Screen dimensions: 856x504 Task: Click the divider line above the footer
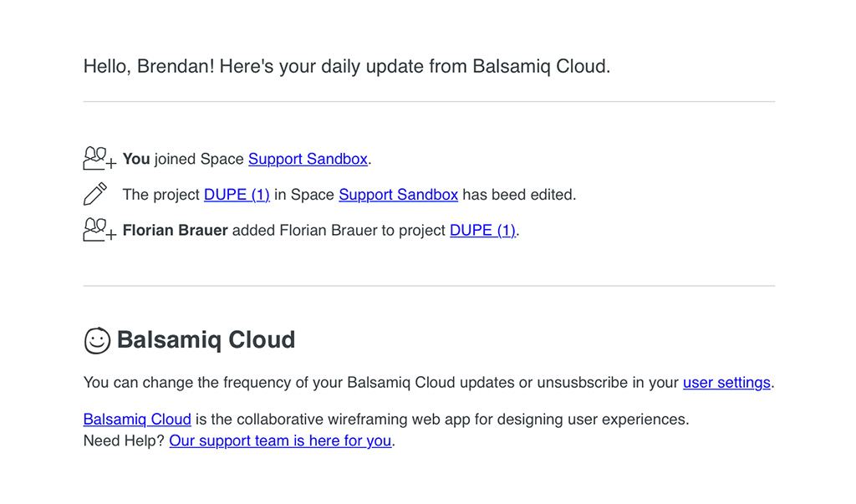[429, 286]
